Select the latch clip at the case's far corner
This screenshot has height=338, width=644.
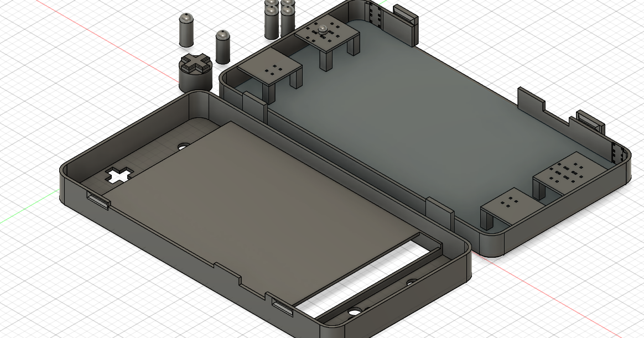(405, 25)
